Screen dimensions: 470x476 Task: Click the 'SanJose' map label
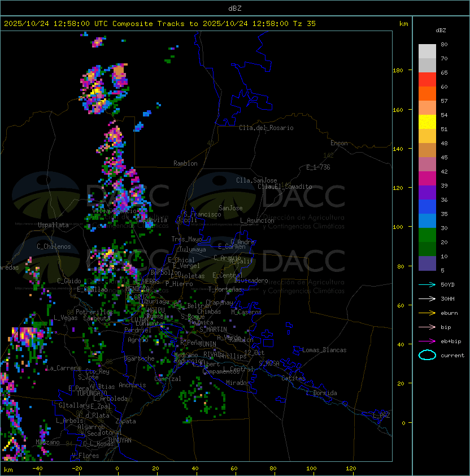230,208
